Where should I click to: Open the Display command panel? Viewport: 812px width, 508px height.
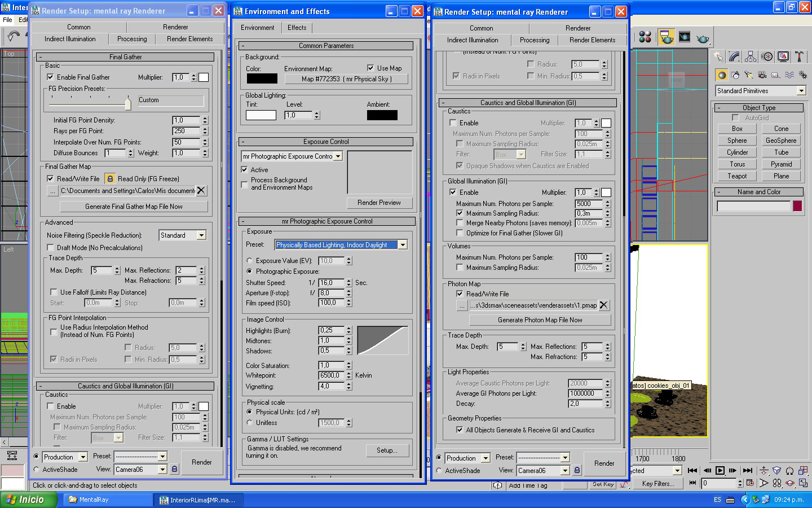[783, 56]
